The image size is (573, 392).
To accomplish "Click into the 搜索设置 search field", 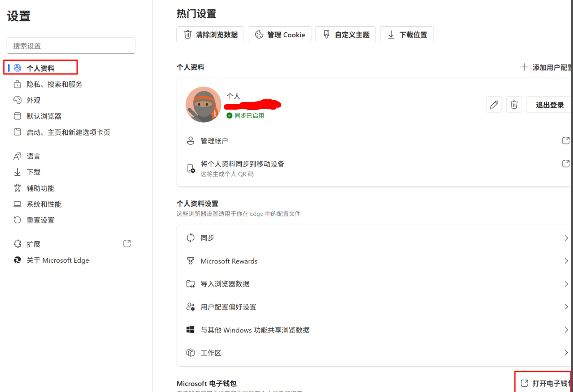I will click(x=71, y=46).
